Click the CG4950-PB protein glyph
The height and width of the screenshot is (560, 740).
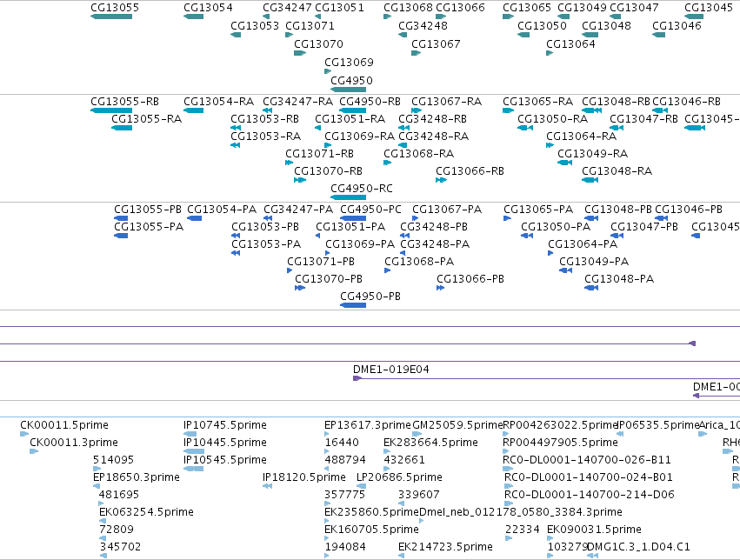pyautogui.click(x=353, y=305)
